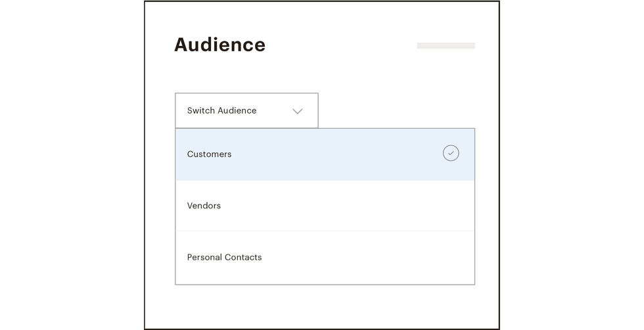Open the Switch Audience dropdown
Viewport: 644px width, 330px height.
246,110
